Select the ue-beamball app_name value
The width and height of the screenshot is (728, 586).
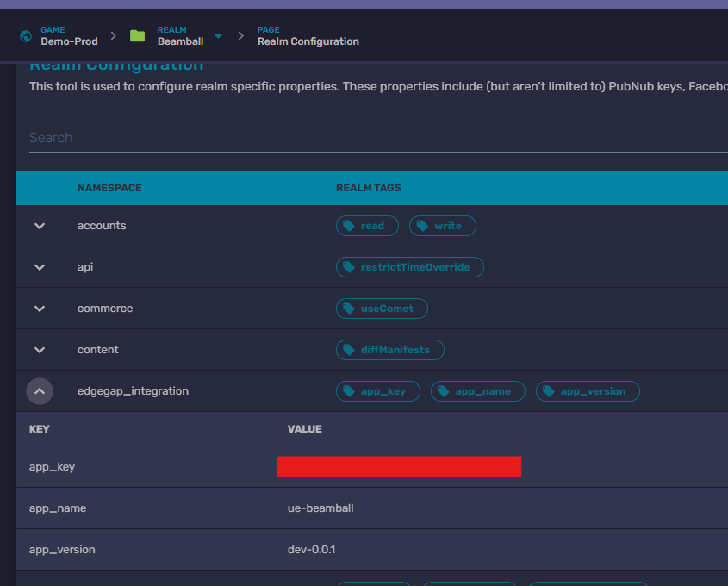pos(320,508)
